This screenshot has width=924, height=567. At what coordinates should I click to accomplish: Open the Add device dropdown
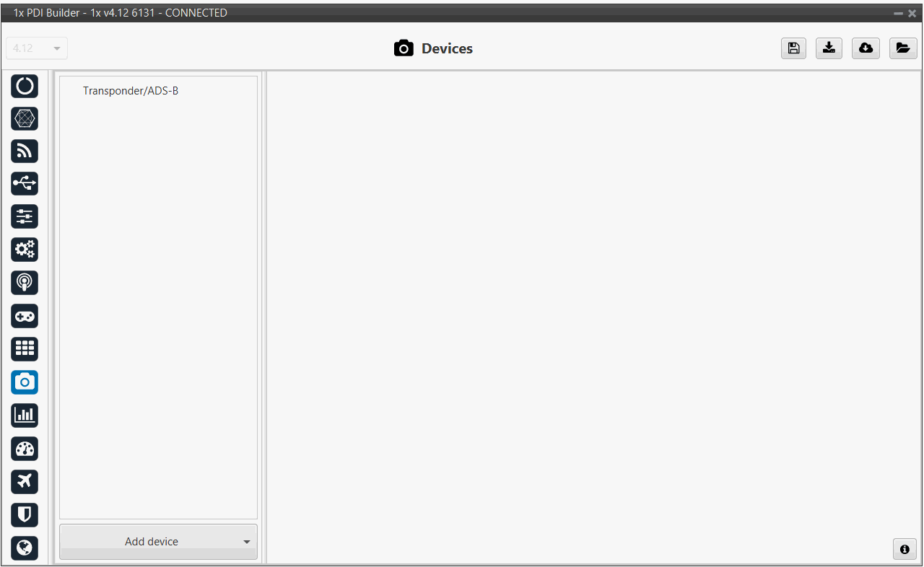pos(158,542)
